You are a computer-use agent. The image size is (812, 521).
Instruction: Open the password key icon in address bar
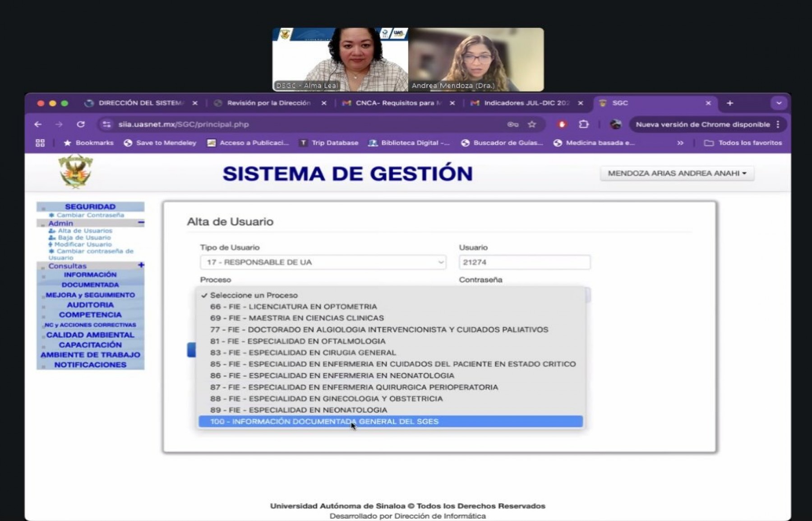tap(513, 124)
